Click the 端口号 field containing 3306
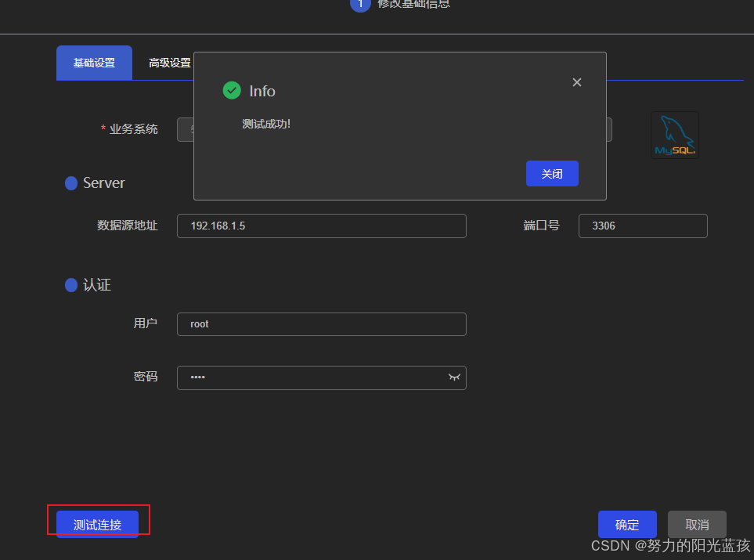Image resolution: width=754 pixels, height=560 pixels. (x=642, y=226)
